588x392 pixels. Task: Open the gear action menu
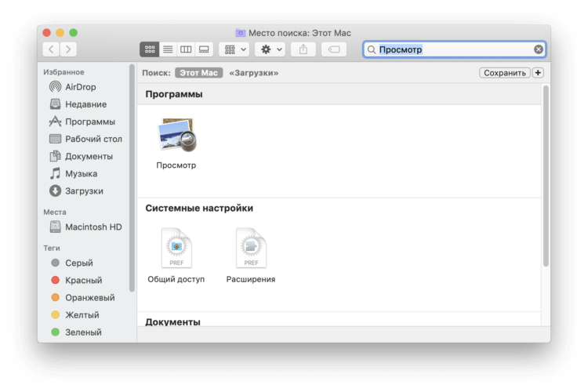tap(270, 49)
